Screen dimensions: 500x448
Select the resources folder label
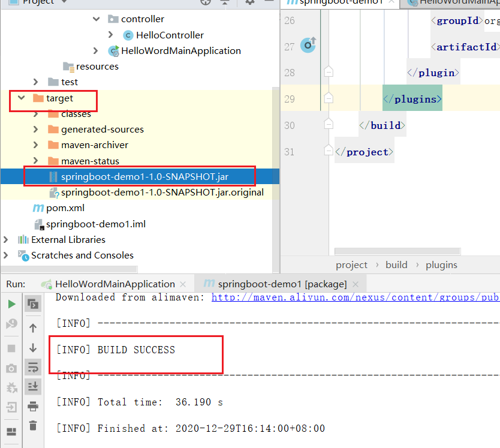point(97,67)
